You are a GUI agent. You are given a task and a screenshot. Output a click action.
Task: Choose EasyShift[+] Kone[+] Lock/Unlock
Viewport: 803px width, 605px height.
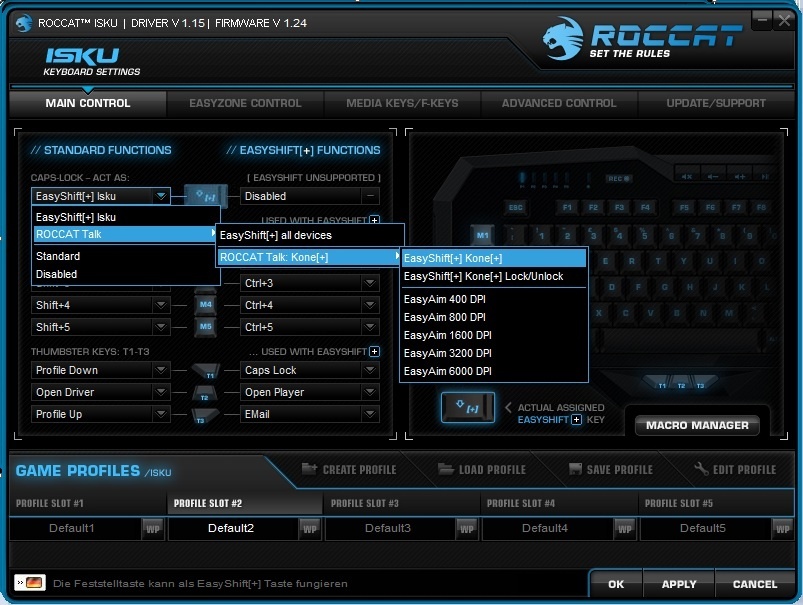click(494, 276)
